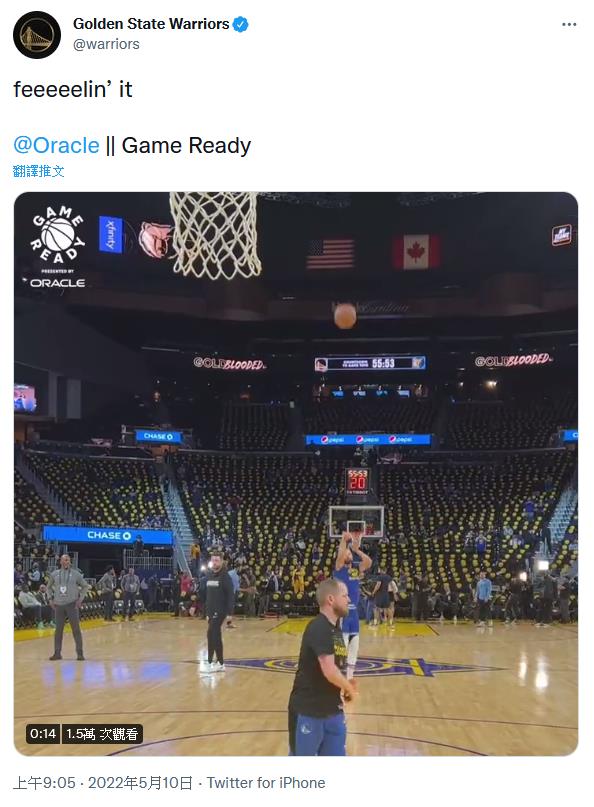Open the @Oracle mention link
Screen dimensions: 594x807
click(56, 145)
